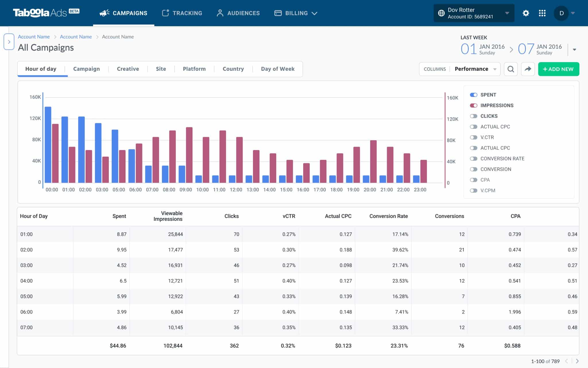Click the share/export arrow icon
The image size is (588, 368).
pos(528,69)
